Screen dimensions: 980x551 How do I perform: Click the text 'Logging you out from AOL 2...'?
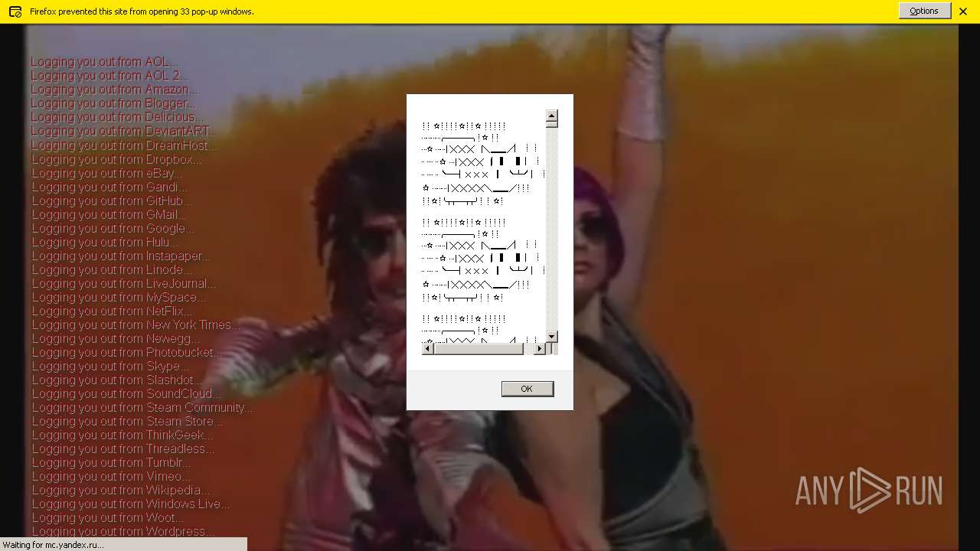(x=109, y=76)
